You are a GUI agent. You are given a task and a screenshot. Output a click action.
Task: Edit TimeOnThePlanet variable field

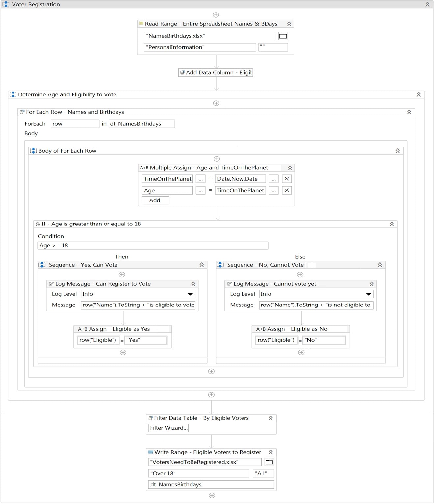pos(167,179)
